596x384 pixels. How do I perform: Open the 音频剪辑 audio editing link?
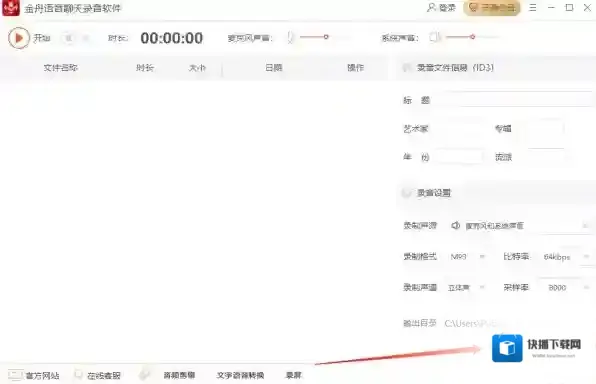(179, 375)
